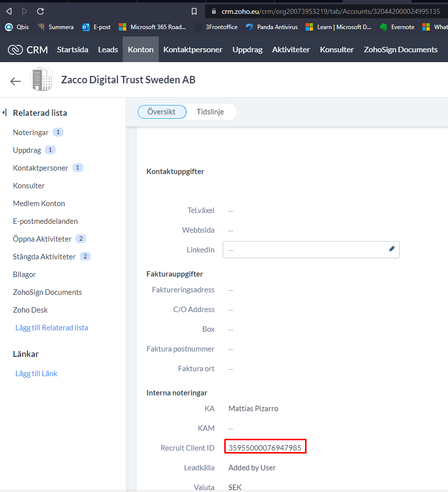Click the bookmark icon in the address bar

click(x=194, y=11)
